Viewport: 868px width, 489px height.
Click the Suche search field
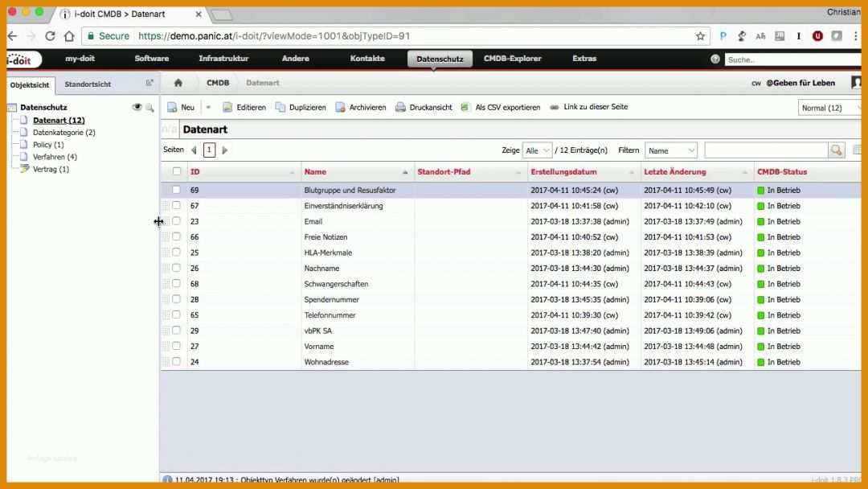(792, 60)
